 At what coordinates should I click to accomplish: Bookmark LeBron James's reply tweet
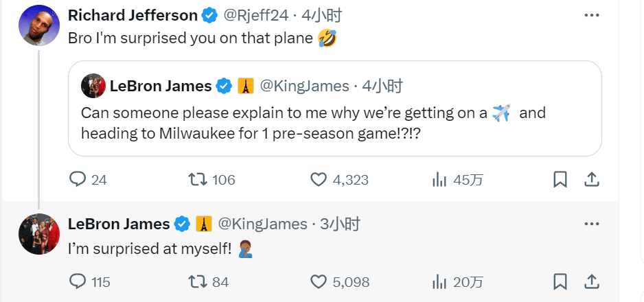[x=560, y=281]
